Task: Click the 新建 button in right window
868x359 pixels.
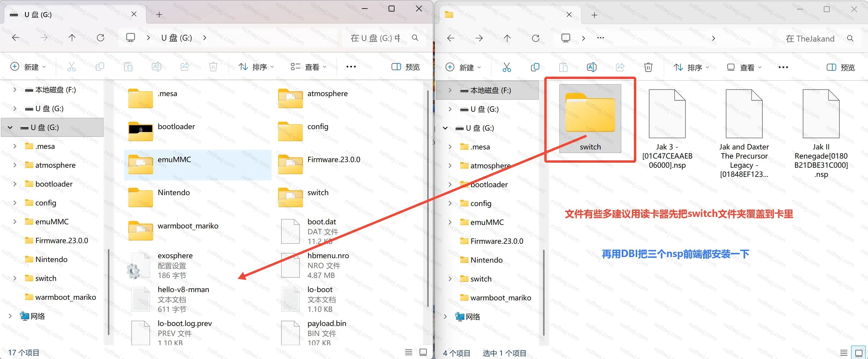Action: click(463, 67)
